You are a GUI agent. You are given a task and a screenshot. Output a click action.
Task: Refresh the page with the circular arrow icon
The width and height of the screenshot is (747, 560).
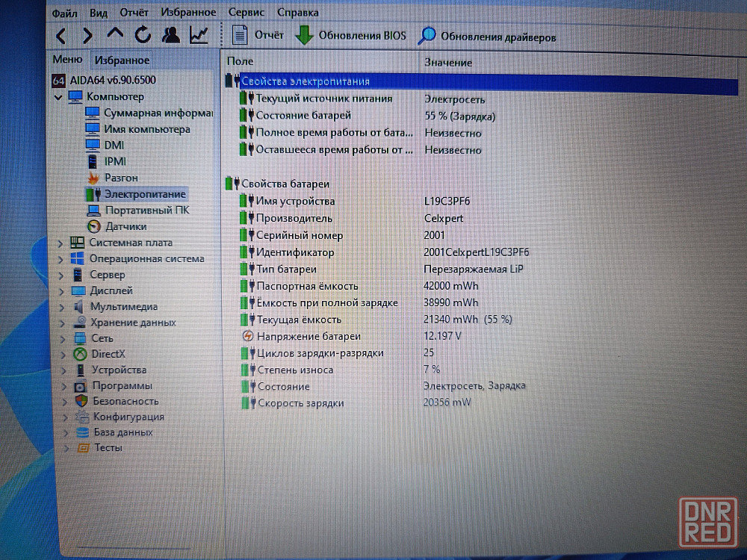[143, 35]
